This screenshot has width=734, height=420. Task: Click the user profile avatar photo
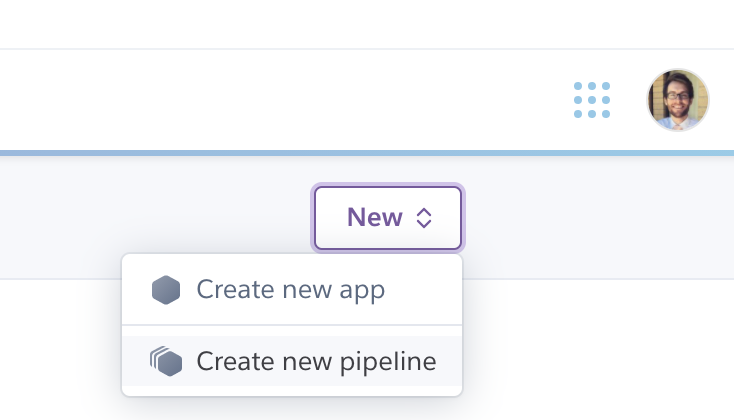[x=678, y=100]
